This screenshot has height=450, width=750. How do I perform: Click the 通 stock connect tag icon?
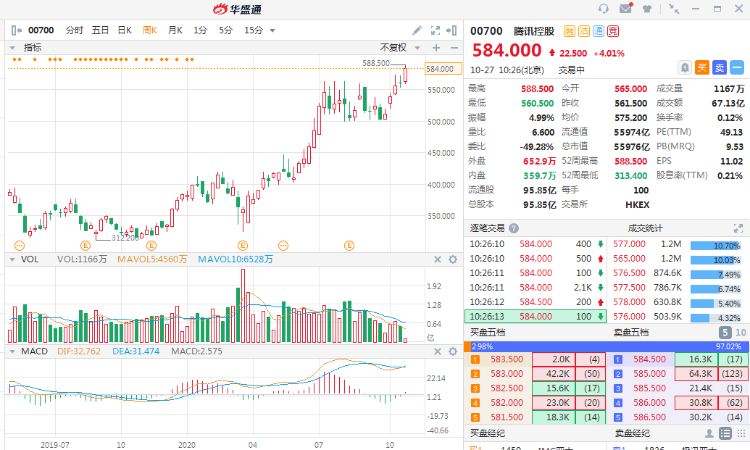click(598, 32)
